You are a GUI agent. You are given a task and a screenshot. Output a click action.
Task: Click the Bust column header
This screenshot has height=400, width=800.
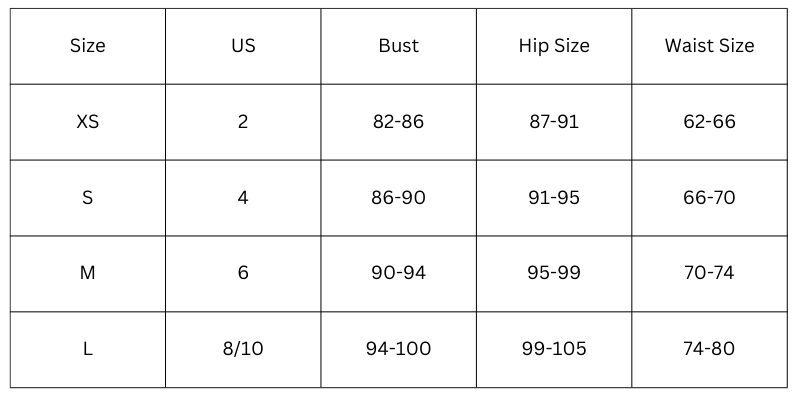pos(398,46)
